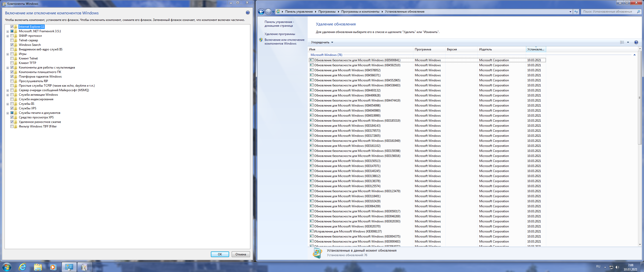Screen dimensions: 644x272
Task: Toggle the Службы XPS checkbox
Action: [x=12, y=108]
